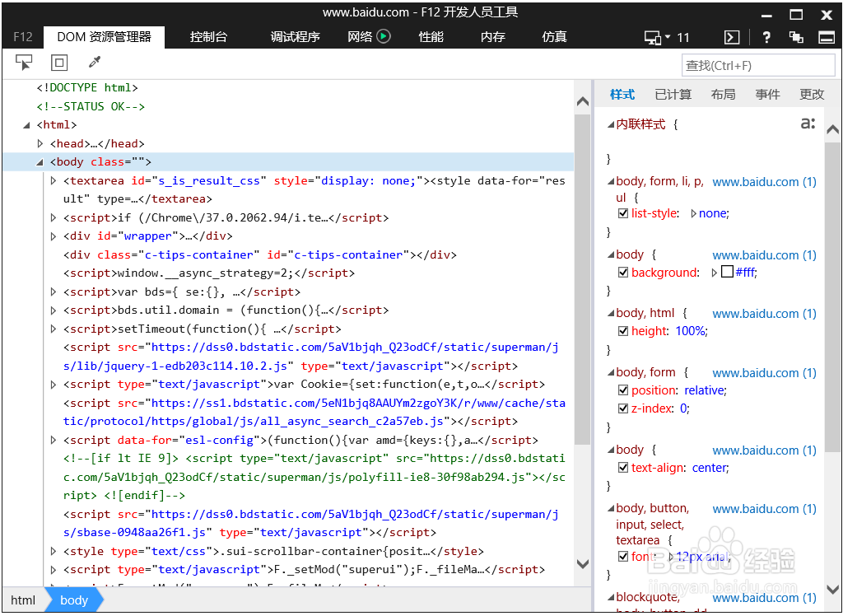
Task: Collapse the html node
Action: pyautogui.click(x=26, y=125)
